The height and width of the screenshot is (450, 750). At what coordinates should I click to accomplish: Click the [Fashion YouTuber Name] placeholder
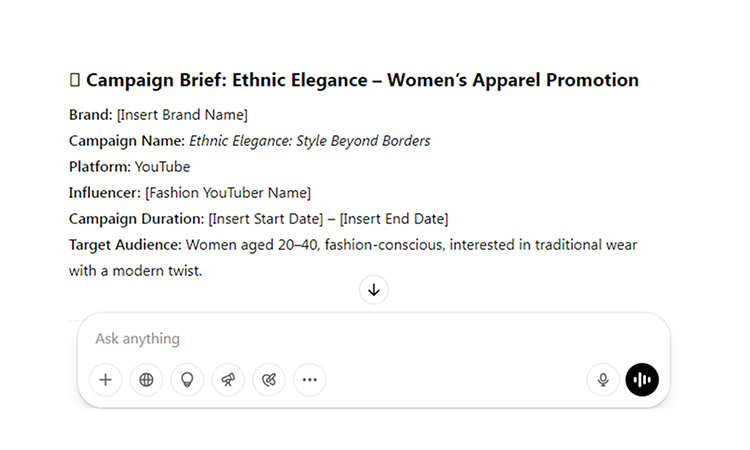[x=228, y=193]
